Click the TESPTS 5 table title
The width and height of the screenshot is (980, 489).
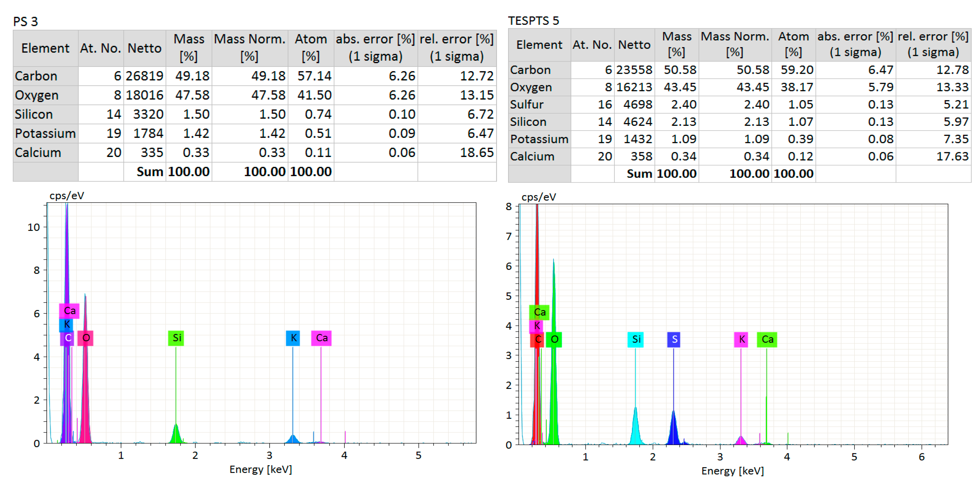[x=533, y=21]
